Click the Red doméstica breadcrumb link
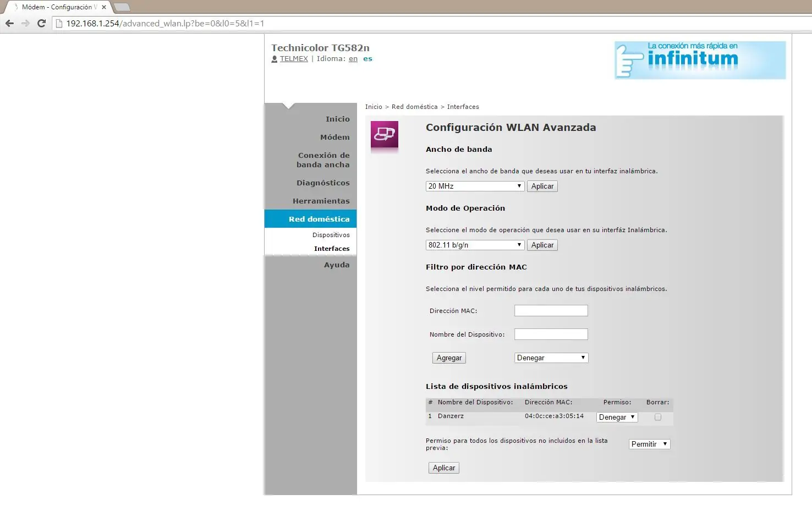Viewport: 812px width, 516px height. coord(415,107)
